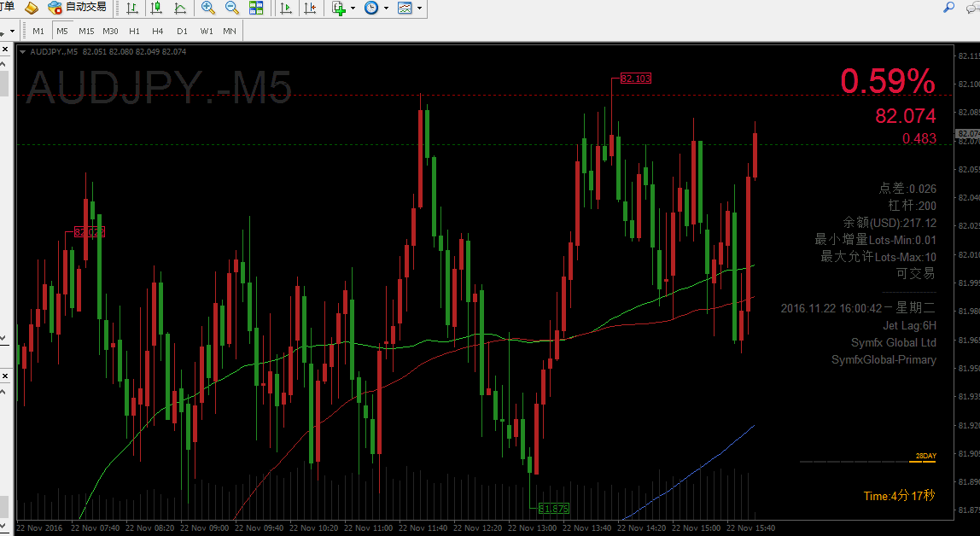Click the Jet Lag:6H text
980x536 pixels.
pos(909,325)
